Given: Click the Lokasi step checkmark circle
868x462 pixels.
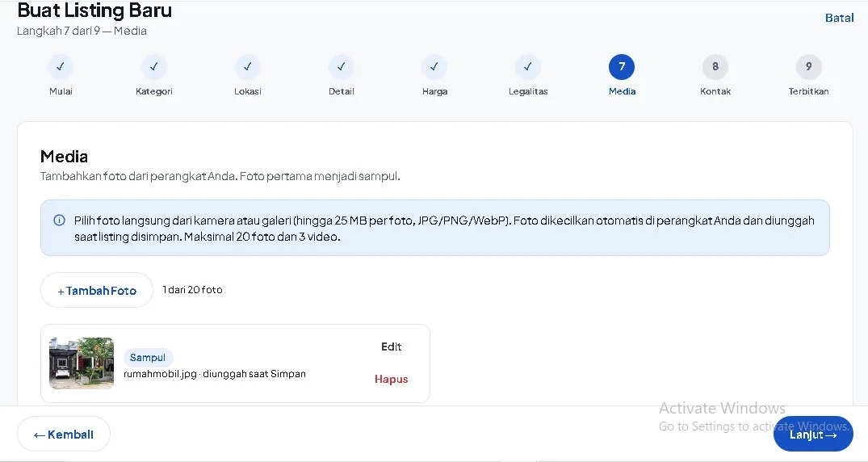Looking at the screenshot, I should [x=247, y=67].
